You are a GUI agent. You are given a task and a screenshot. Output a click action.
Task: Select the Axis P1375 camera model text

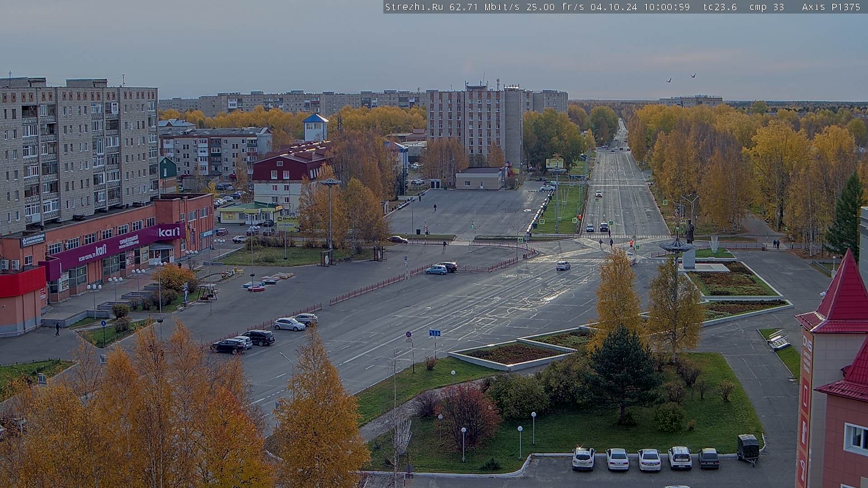(x=831, y=7)
